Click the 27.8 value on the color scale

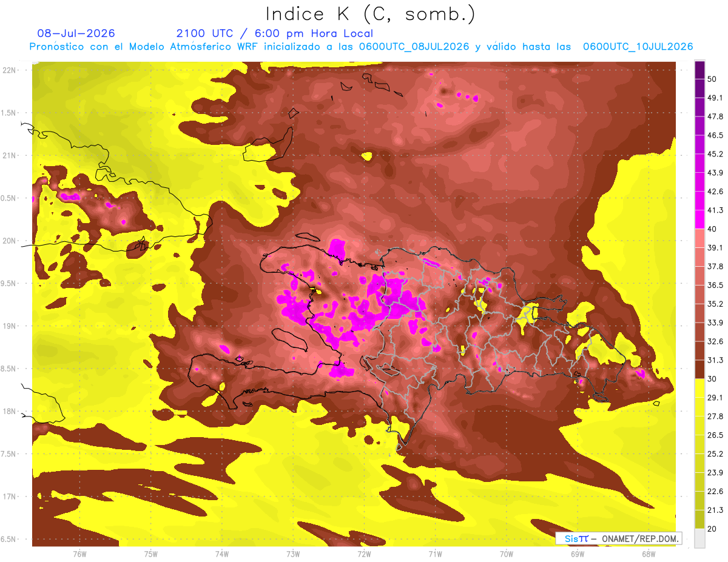click(x=715, y=416)
